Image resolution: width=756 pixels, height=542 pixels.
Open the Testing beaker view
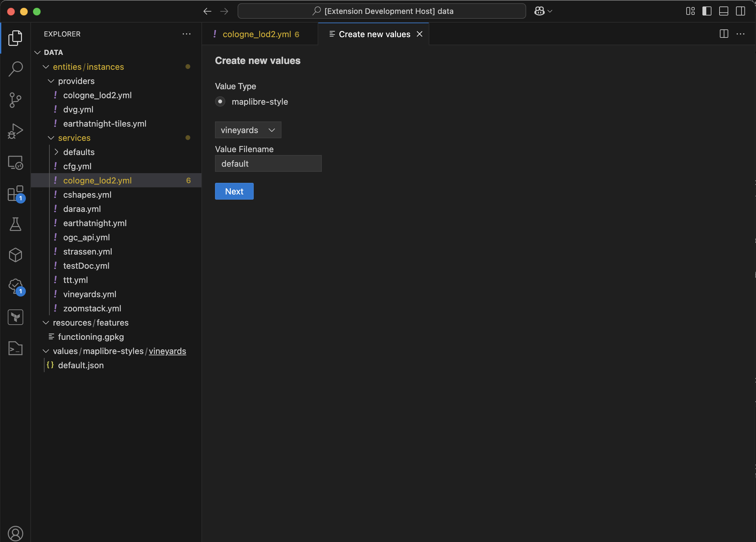tap(15, 224)
